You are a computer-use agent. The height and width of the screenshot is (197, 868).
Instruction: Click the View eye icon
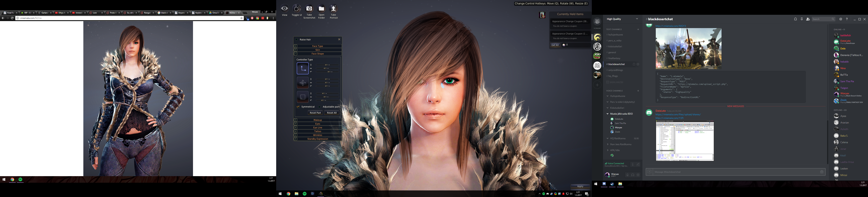click(x=285, y=9)
